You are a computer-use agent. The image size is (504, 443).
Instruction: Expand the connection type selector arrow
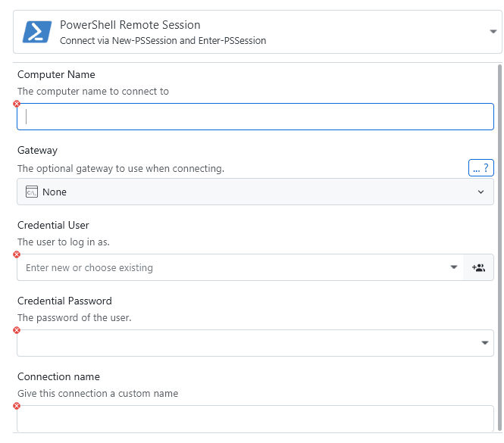[x=494, y=32]
